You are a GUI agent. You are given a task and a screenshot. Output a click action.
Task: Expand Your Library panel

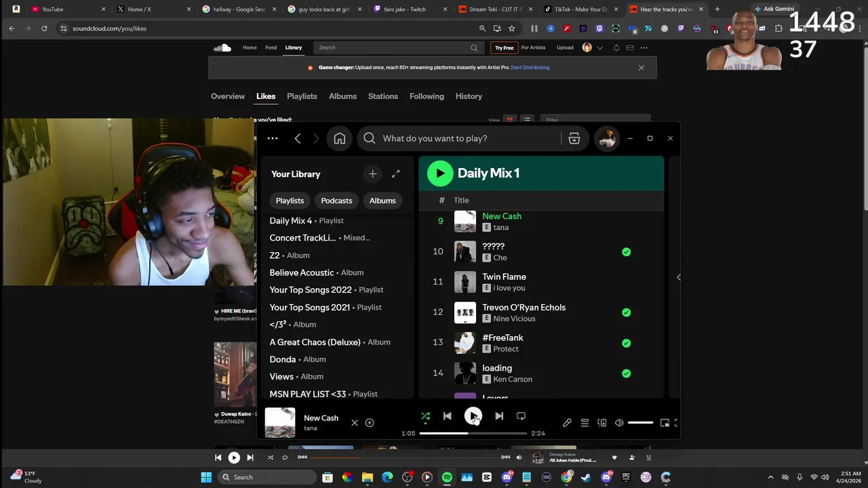(396, 174)
